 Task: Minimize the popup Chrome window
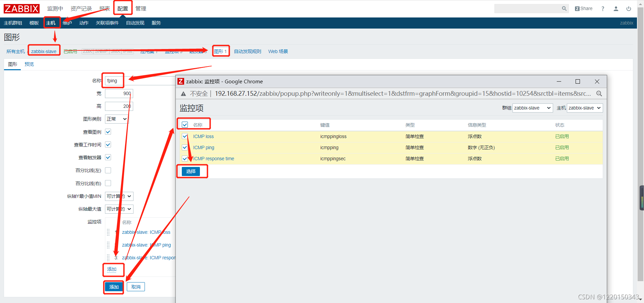point(559,81)
